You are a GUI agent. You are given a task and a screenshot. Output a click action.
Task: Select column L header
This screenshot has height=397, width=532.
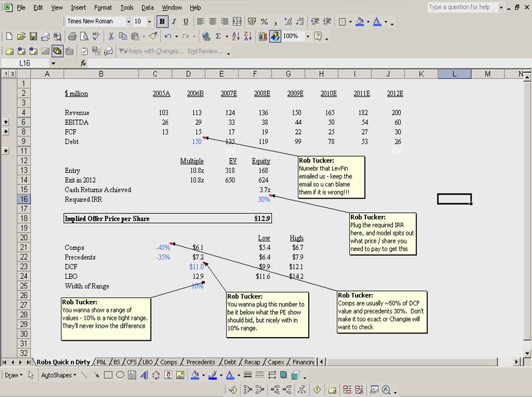pyautogui.click(x=454, y=73)
